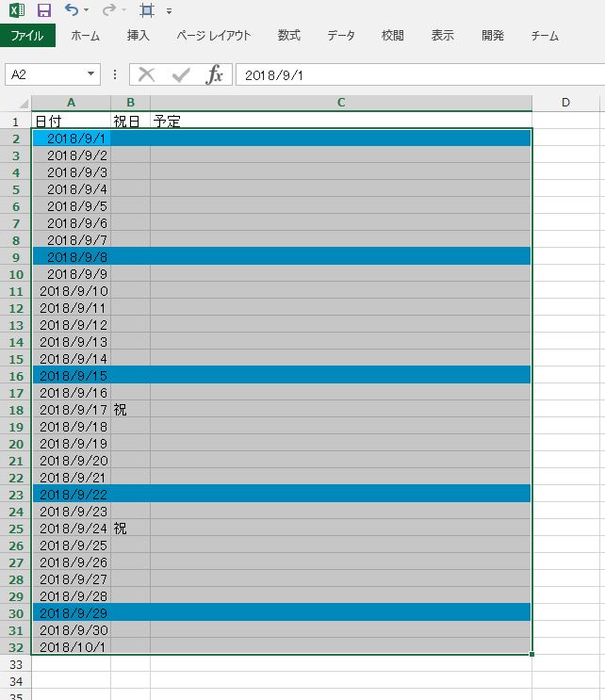Screen dimensions: 605x700
Task: Open the 数式 ribbon tab
Action: click(x=289, y=35)
